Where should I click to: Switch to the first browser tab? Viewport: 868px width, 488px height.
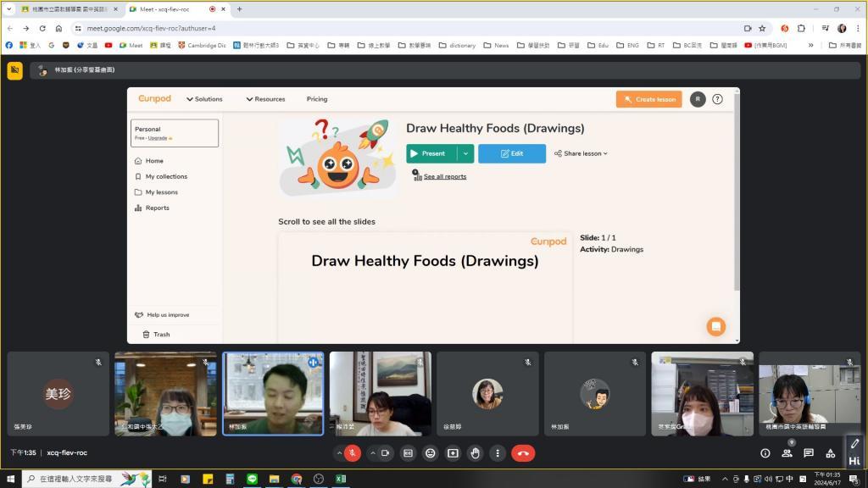[68, 9]
